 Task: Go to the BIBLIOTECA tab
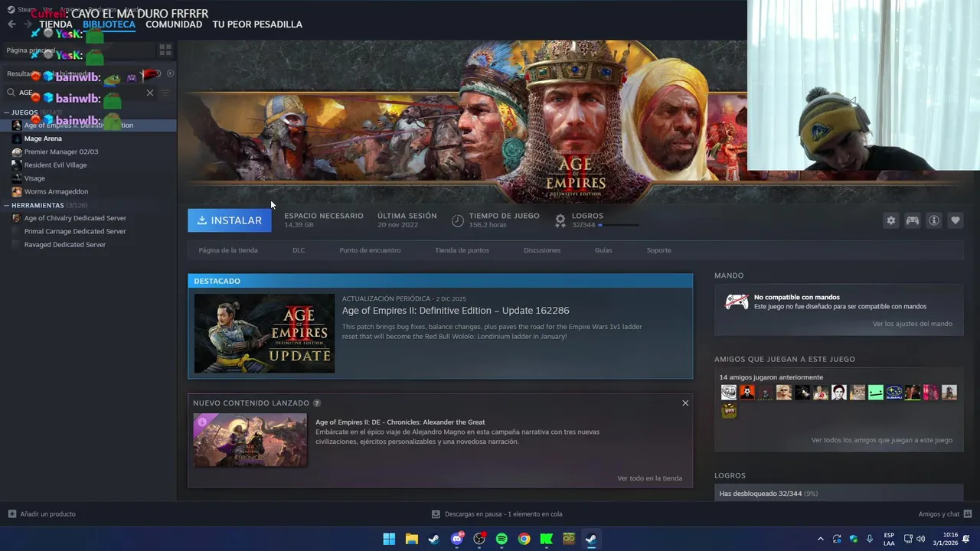(x=109, y=24)
